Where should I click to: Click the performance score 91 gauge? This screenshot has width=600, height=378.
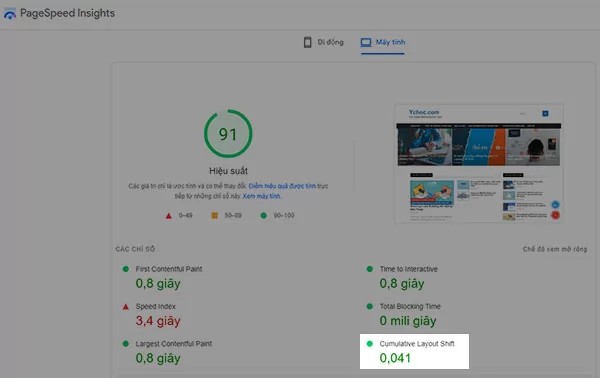click(228, 134)
